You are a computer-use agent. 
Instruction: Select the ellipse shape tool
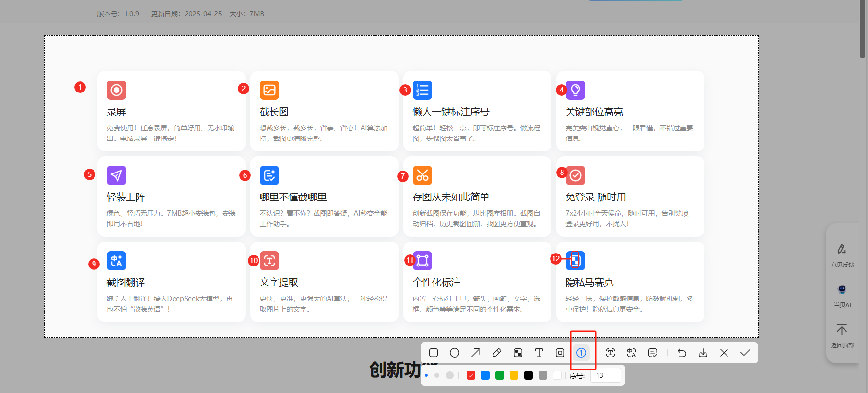point(455,353)
